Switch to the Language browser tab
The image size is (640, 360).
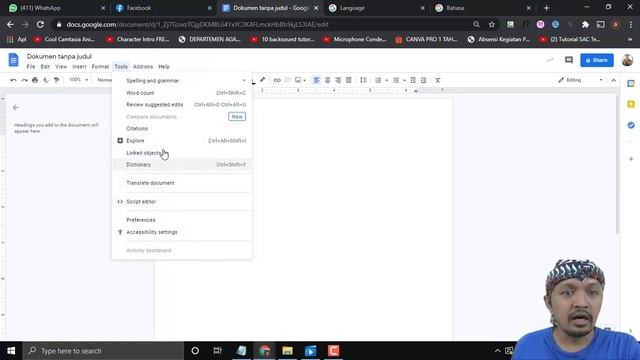tap(376, 8)
